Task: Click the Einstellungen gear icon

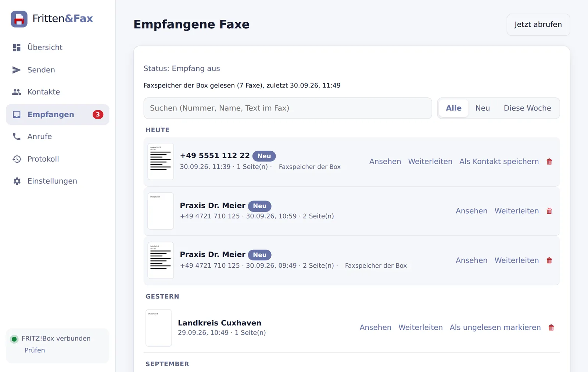Action: click(x=17, y=181)
